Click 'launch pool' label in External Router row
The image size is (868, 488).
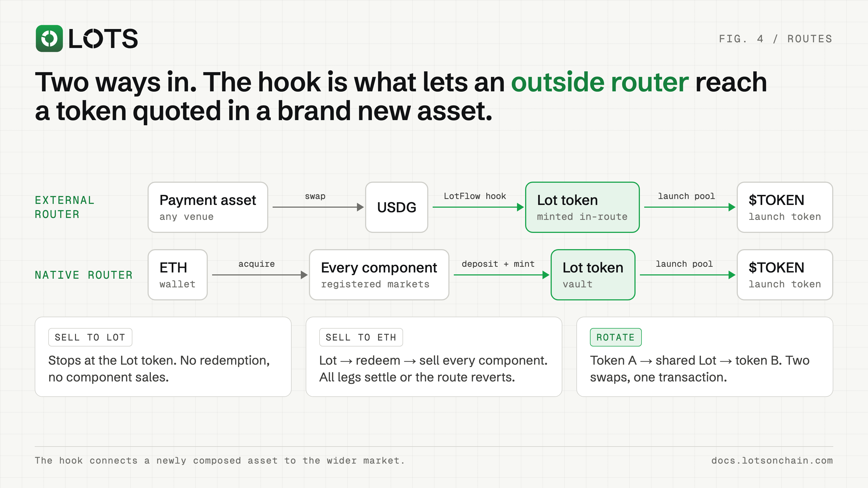pyautogui.click(x=686, y=196)
